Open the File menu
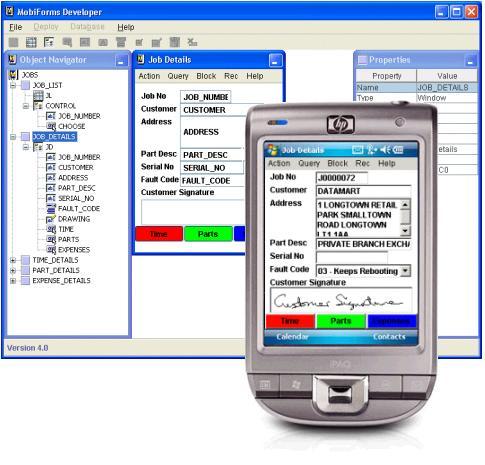The height and width of the screenshot is (465, 485). pos(16,27)
